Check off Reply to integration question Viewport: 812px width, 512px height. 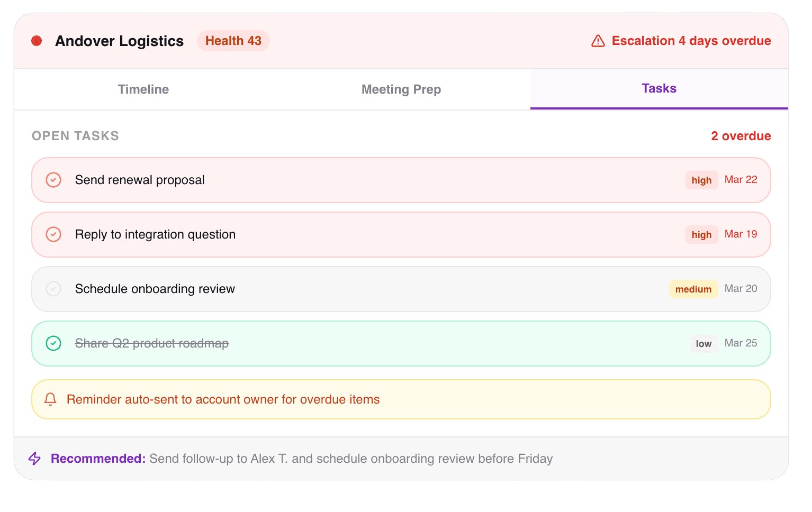[53, 234]
